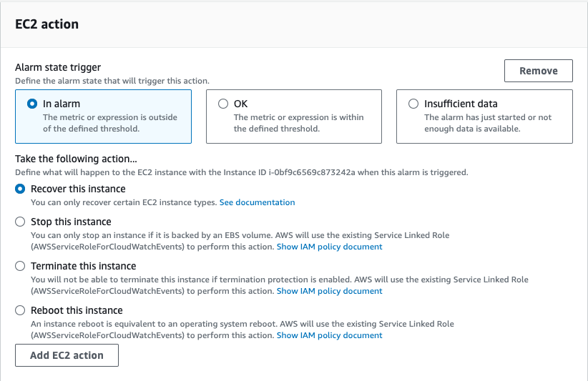This screenshot has width=588, height=381.
Task: Click the In alarm threshold description text
Action: coord(109,123)
